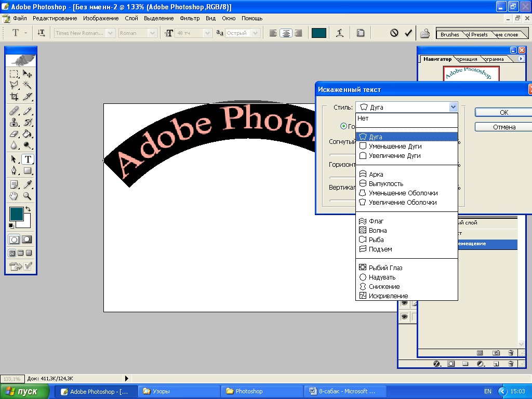Click Отмена to cancel the dialog

coord(503,127)
